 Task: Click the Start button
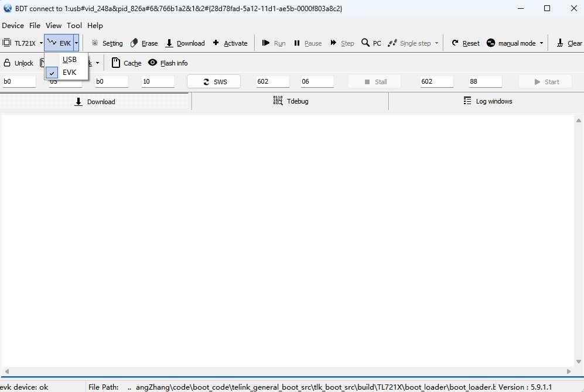pos(545,82)
